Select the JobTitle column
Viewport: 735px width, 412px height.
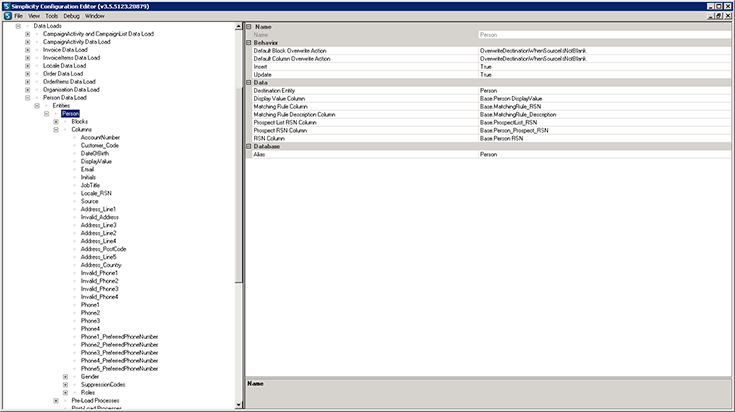pyautogui.click(x=90, y=185)
